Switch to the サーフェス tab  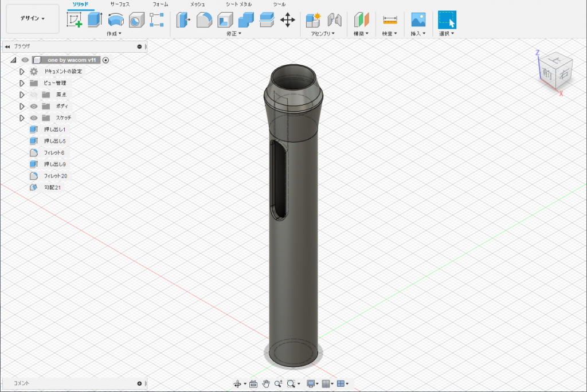120,5
